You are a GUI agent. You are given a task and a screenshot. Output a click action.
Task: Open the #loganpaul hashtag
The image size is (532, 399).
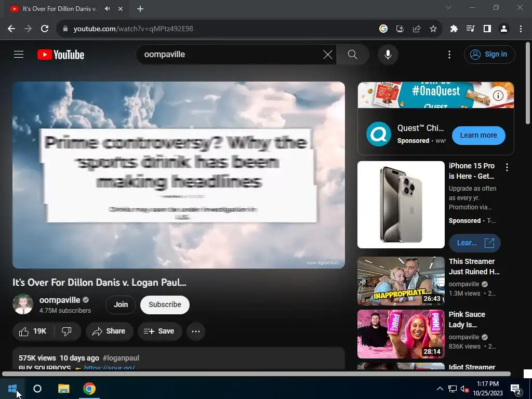point(121,358)
